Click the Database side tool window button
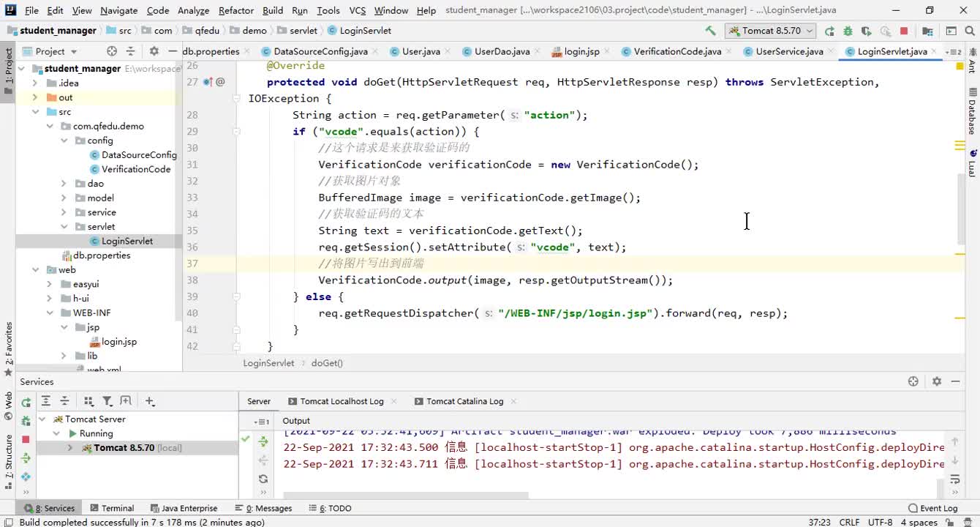This screenshot has width=980, height=527. 972,111
